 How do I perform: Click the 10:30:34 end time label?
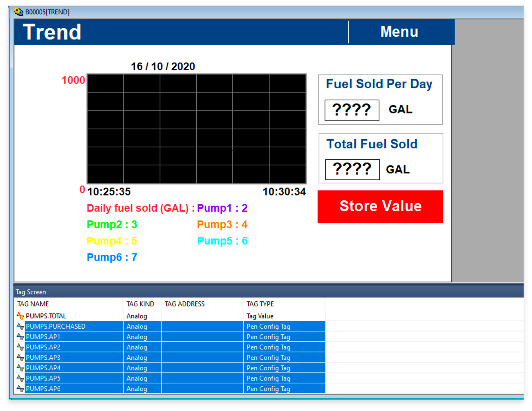[x=284, y=192]
